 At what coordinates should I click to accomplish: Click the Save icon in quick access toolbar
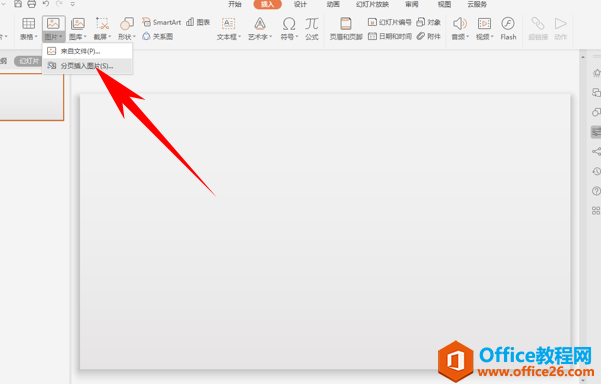(18, 4)
